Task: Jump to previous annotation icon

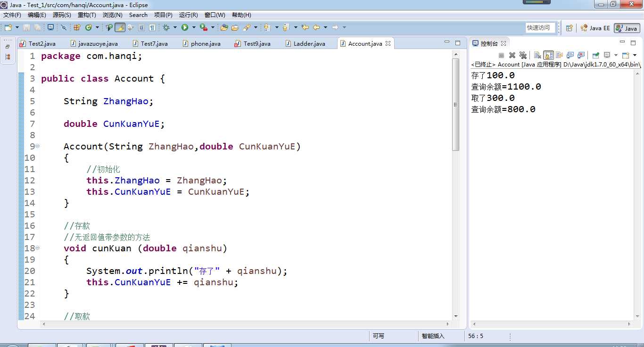Action: [x=285, y=27]
